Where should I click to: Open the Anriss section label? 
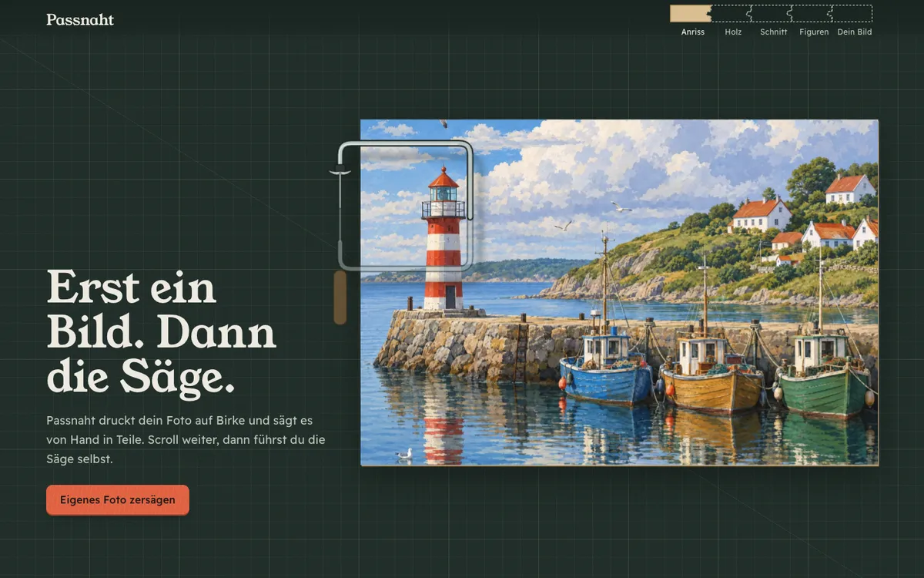tap(693, 32)
